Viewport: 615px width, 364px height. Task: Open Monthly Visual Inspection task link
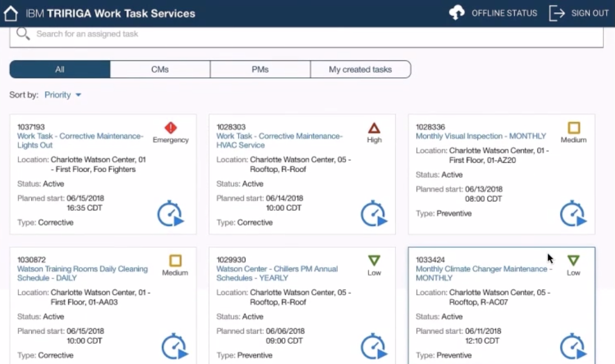480,136
